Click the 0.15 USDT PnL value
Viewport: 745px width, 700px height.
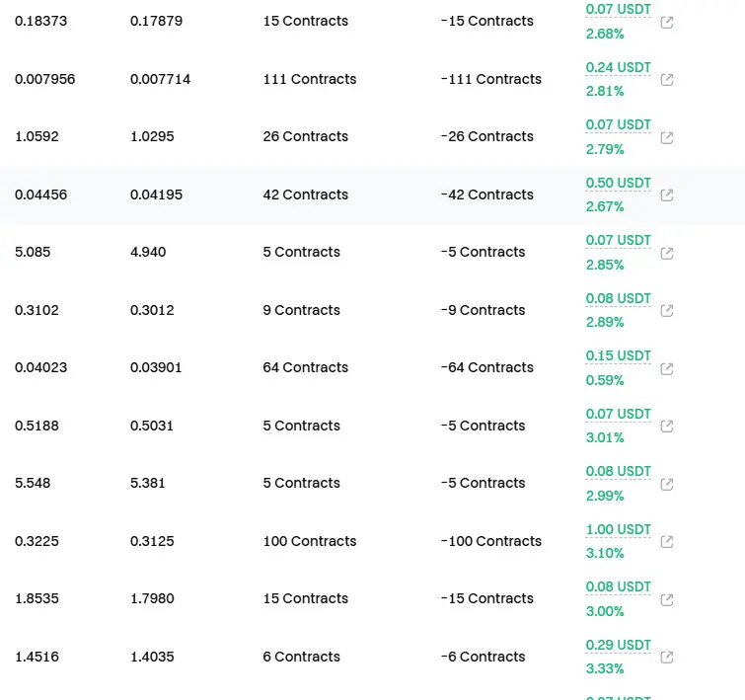(618, 355)
